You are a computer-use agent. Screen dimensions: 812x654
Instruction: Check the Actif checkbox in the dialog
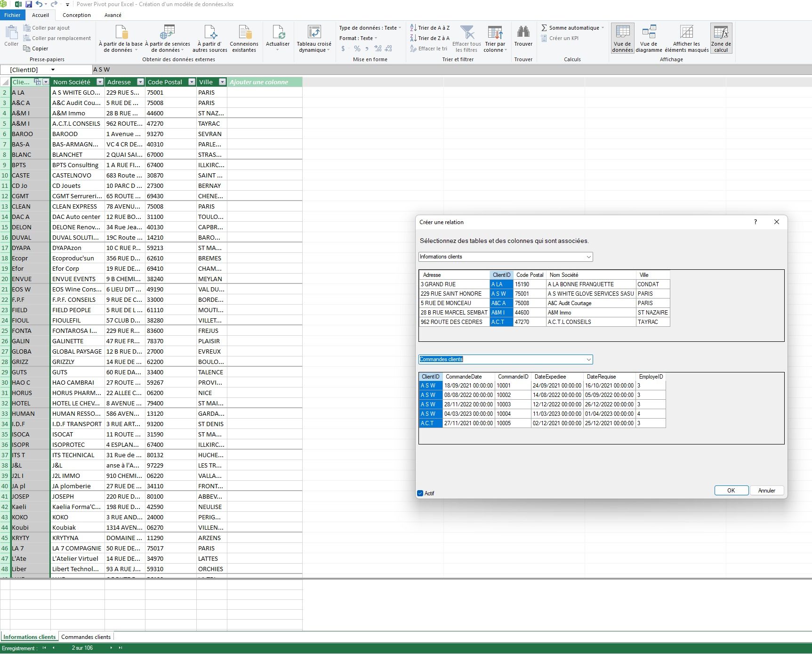point(420,493)
